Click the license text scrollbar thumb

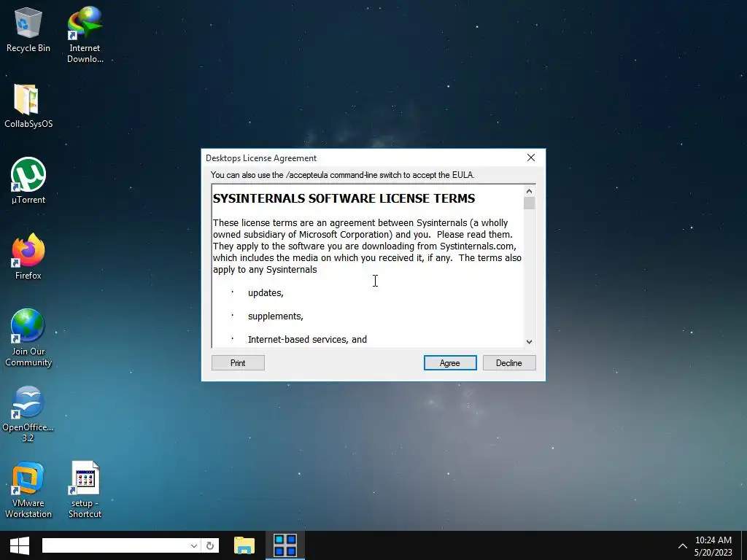click(x=529, y=203)
